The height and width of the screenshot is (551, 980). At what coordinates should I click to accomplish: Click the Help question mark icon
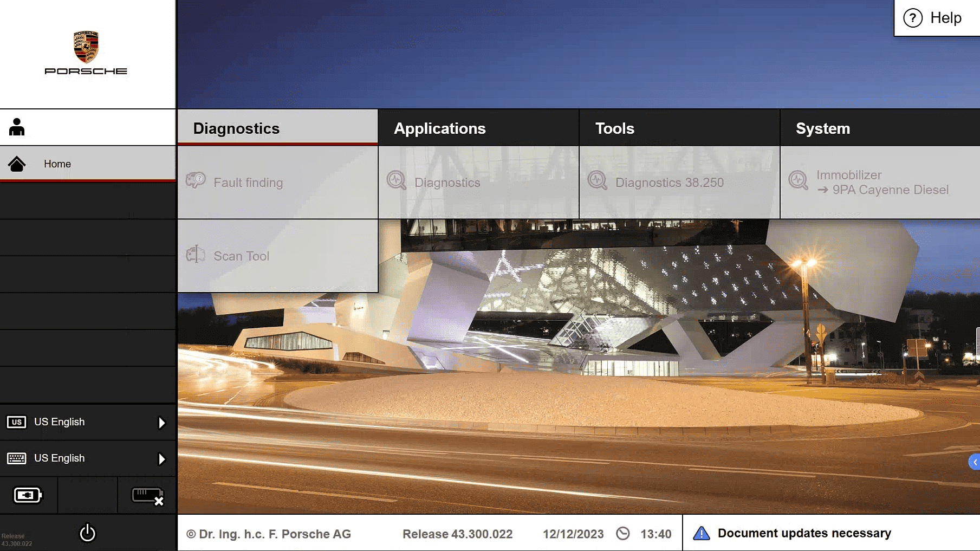(x=913, y=18)
